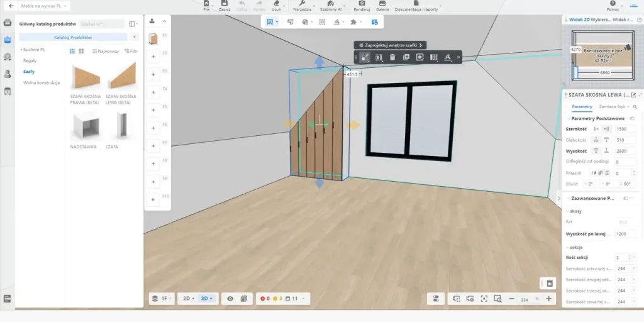Open the Galeria gallery

pyautogui.click(x=382, y=6)
